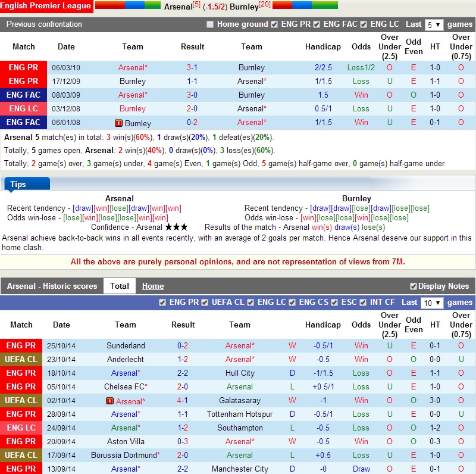The image size is (476, 474).
Task: Click Burnley team name in header
Action: [244, 7]
